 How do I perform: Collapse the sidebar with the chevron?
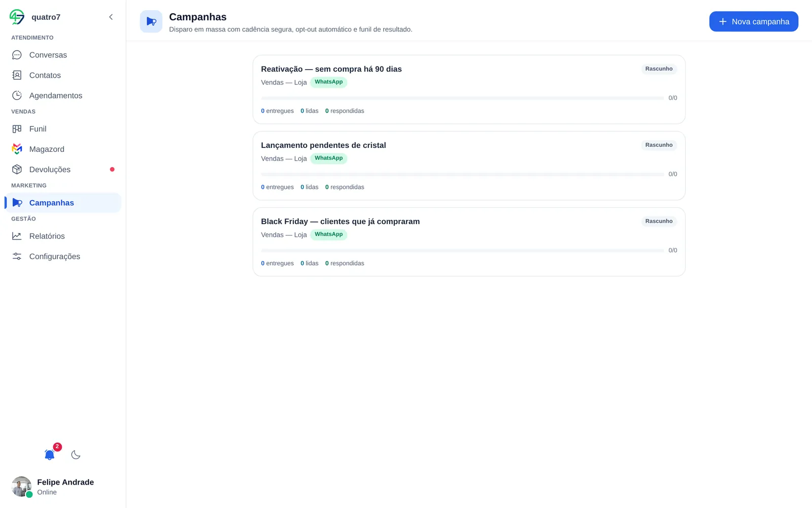point(111,17)
